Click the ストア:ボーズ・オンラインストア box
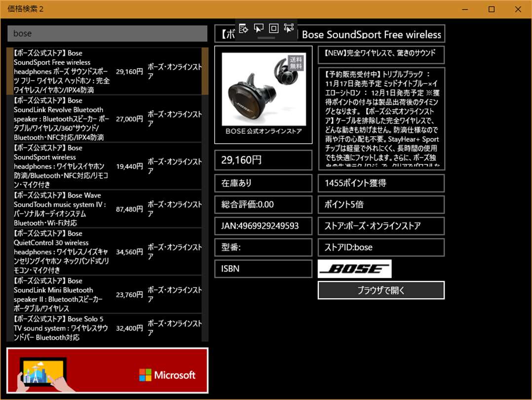The width and height of the screenshot is (532, 400). point(381,226)
